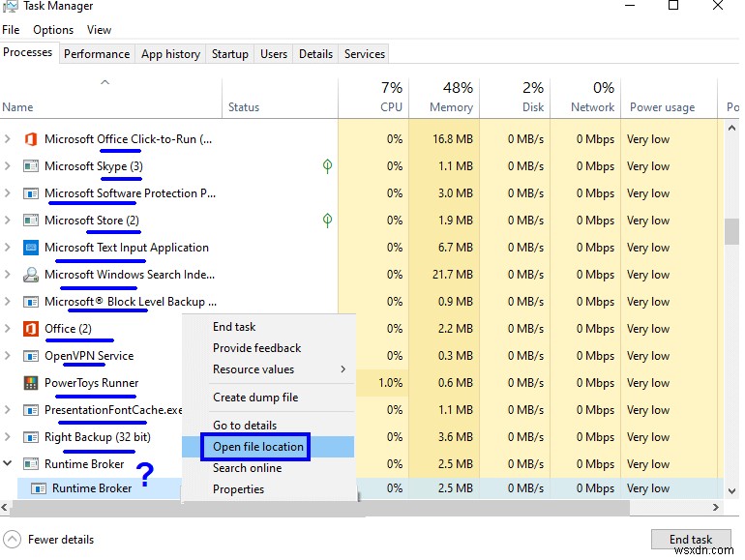Click the horizontal scrollbar thumb
Screen dimensions: 745x560
[x=319, y=508]
